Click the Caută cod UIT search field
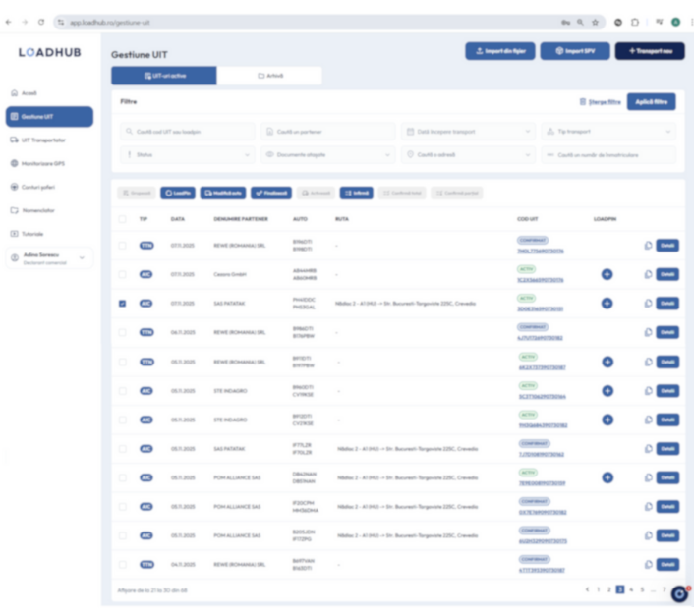The height and width of the screenshot is (616, 694). [x=188, y=131]
